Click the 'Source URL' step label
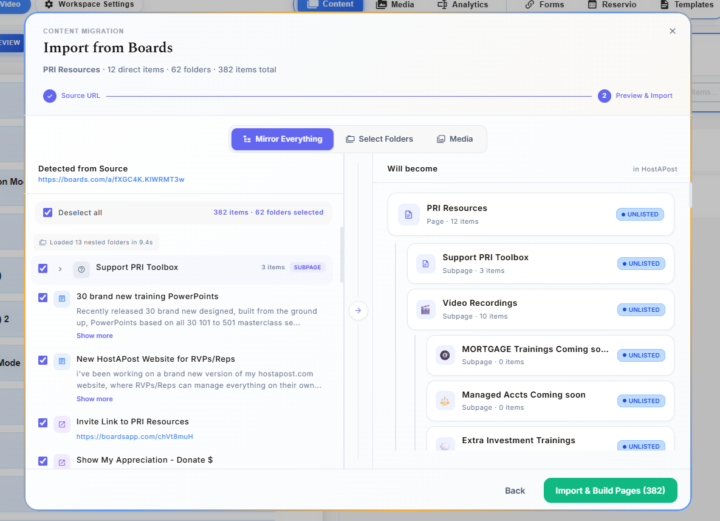Viewport: 720px width, 521px height. pyautogui.click(x=80, y=95)
